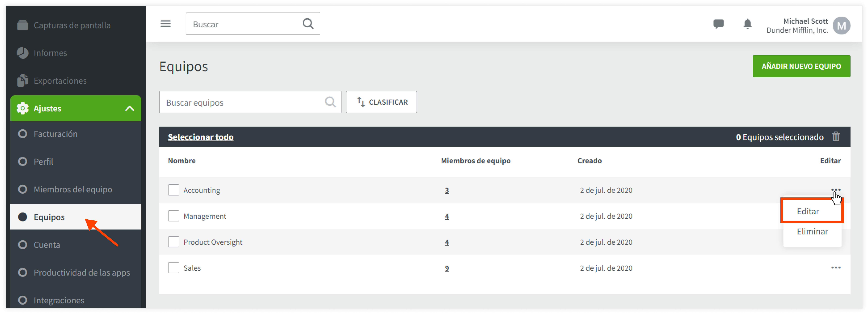Go to Capturas de pantalla
The image size is (868, 314).
[72, 25]
